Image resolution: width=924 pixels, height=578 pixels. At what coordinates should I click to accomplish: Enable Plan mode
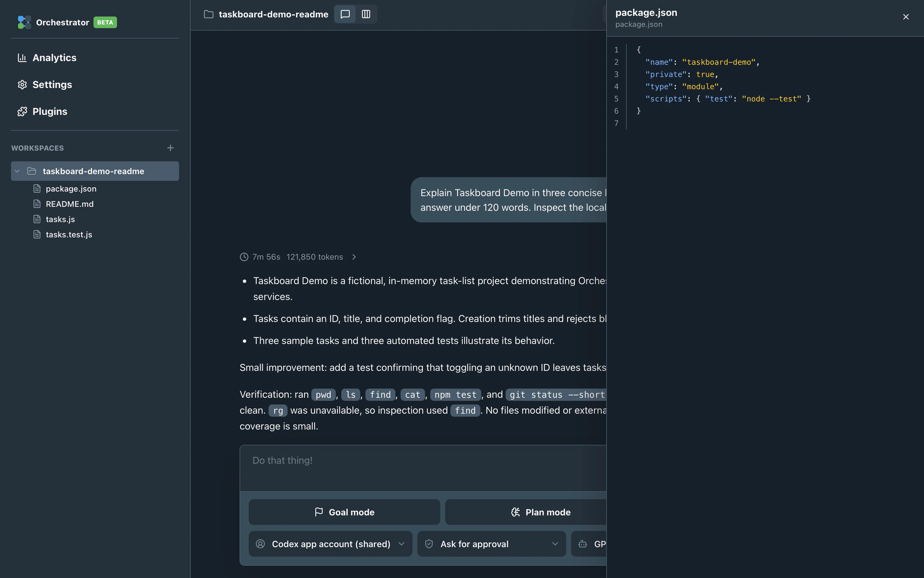pos(526,512)
